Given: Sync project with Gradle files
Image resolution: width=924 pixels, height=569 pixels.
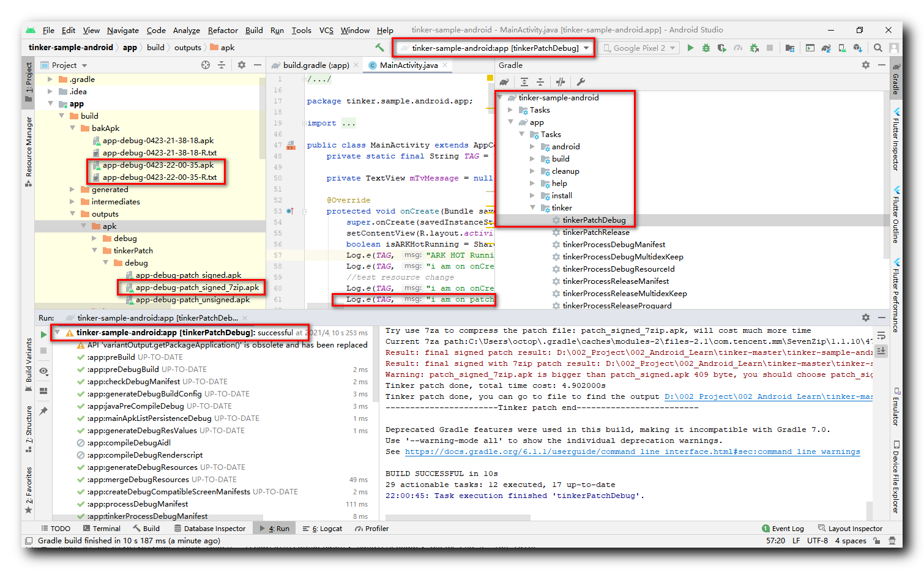Looking at the screenshot, I should tap(825, 48).
